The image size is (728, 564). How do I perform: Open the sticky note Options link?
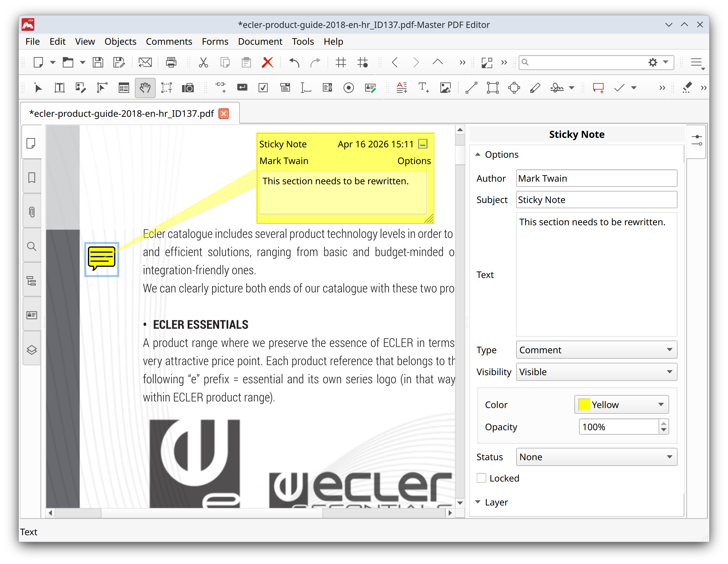pyautogui.click(x=414, y=160)
